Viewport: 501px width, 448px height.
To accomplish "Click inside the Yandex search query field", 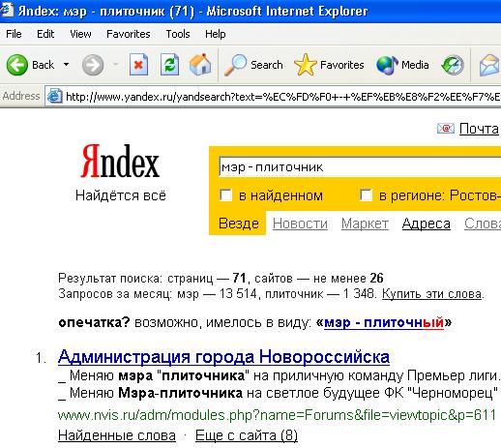I will coord(360,167).
